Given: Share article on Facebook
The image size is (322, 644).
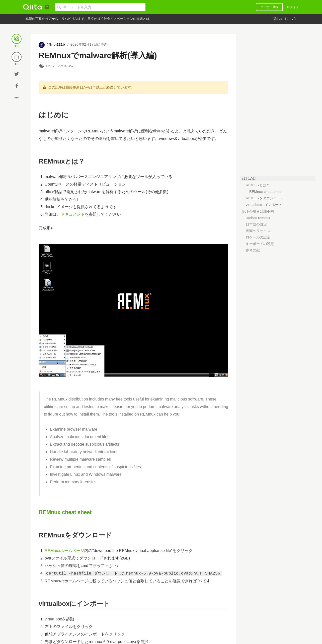Looking at the screenshot, I should click(17, 86).
